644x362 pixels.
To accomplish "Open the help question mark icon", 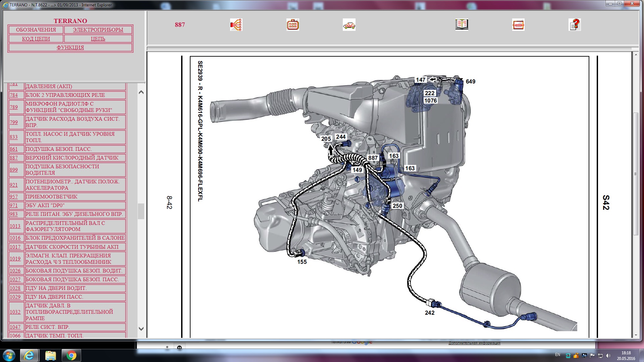I will click(575, 25).
